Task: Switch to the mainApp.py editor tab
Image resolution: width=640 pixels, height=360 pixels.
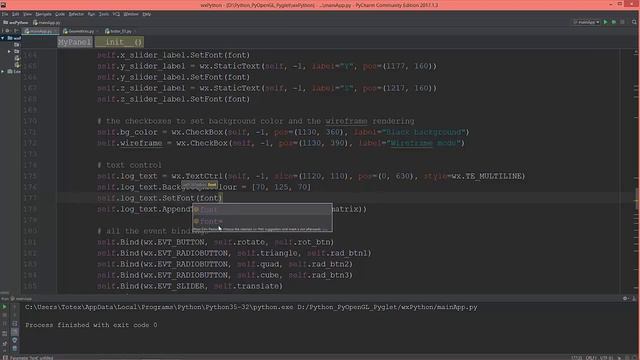Action: point(40,31)
